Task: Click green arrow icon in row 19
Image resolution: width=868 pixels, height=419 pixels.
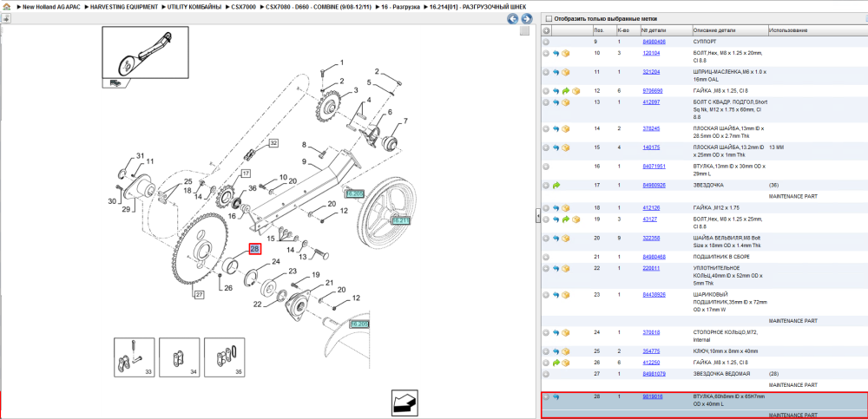Action: pos(566,219)
